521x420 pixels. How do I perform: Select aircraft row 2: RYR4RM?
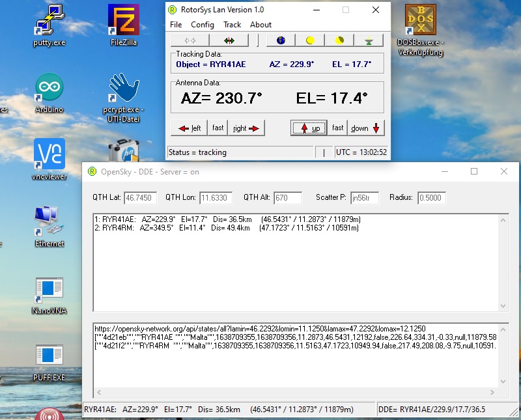coord(227,228)
